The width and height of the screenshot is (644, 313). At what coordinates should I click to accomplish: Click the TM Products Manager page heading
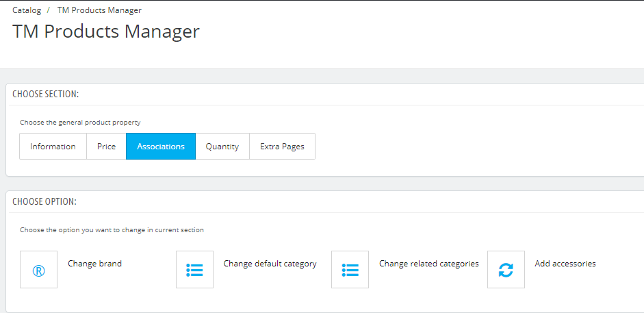[106, 32]
